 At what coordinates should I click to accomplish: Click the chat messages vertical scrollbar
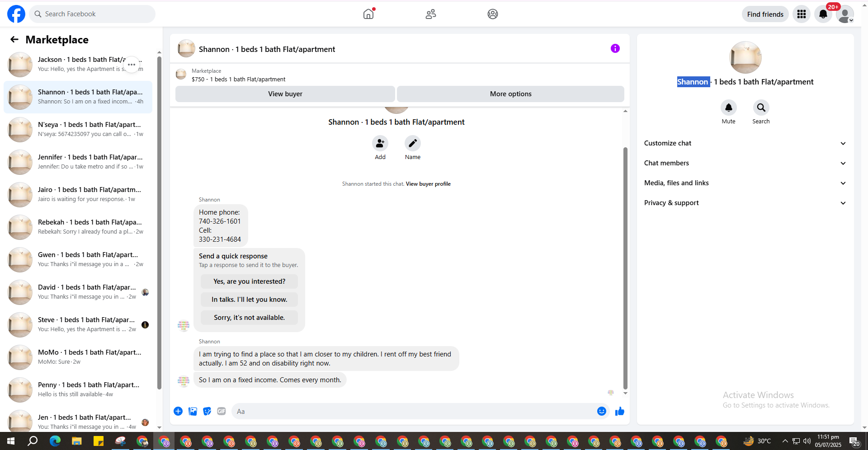coord(625,268)
